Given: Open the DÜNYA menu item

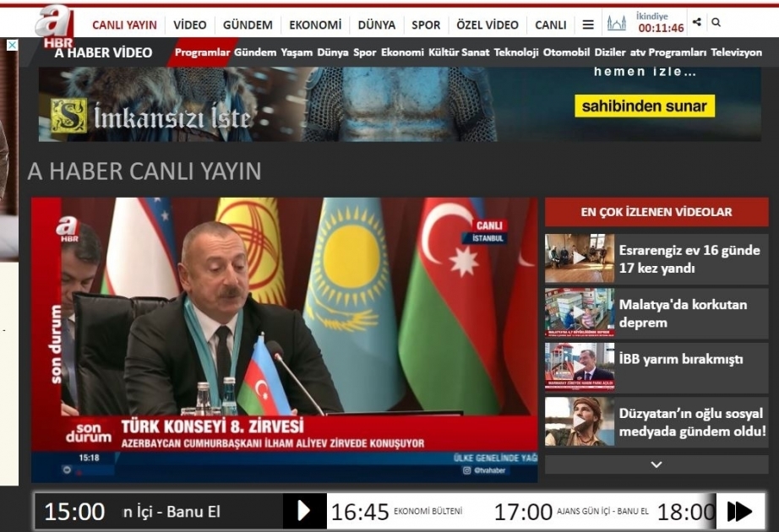Looking at the screenshot, I should coord(377,24).
